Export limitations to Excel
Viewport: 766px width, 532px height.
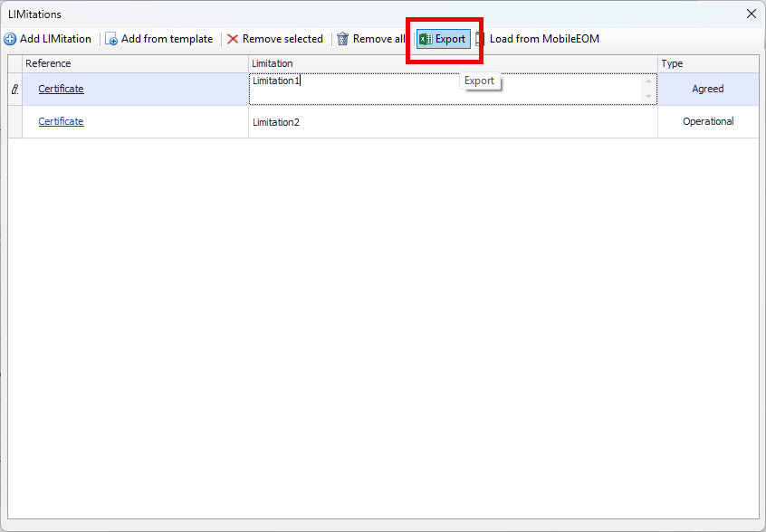tap(443, 39)
